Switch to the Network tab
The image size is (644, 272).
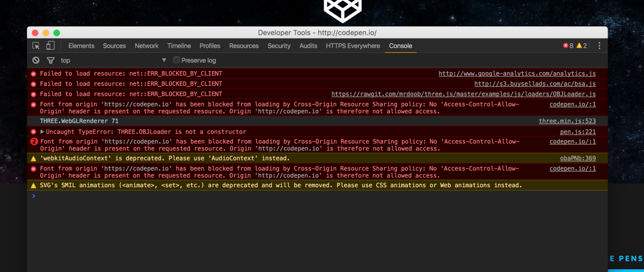click(147, 46)
